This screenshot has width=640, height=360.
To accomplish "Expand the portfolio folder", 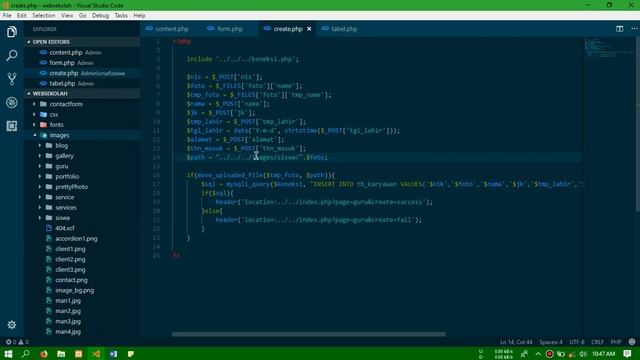I will [40, 177].
